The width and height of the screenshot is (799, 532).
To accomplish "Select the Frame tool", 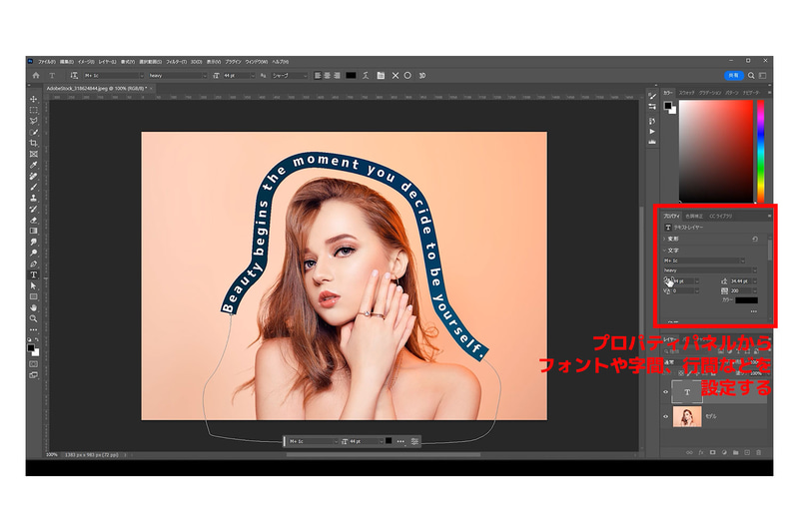I will pyautogui.click(x=34, y=155).
